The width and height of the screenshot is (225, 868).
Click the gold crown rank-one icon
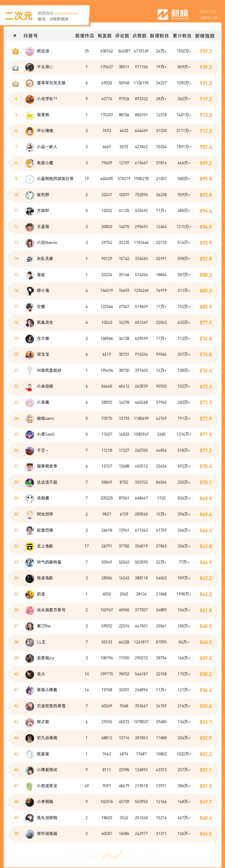[x=15, y=51]
